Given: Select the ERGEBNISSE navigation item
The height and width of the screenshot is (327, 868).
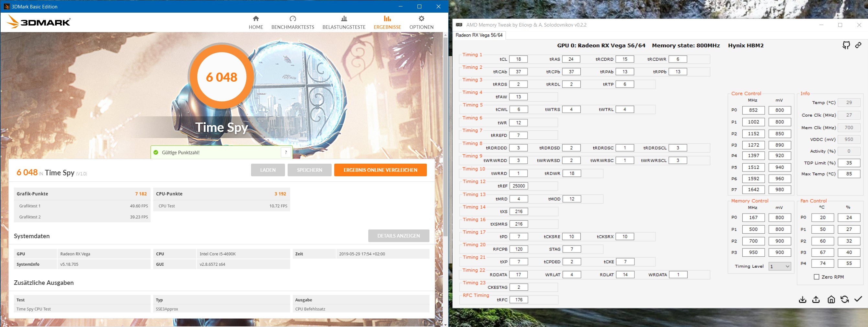Looking at the screenshot, I should click(387, 23).
